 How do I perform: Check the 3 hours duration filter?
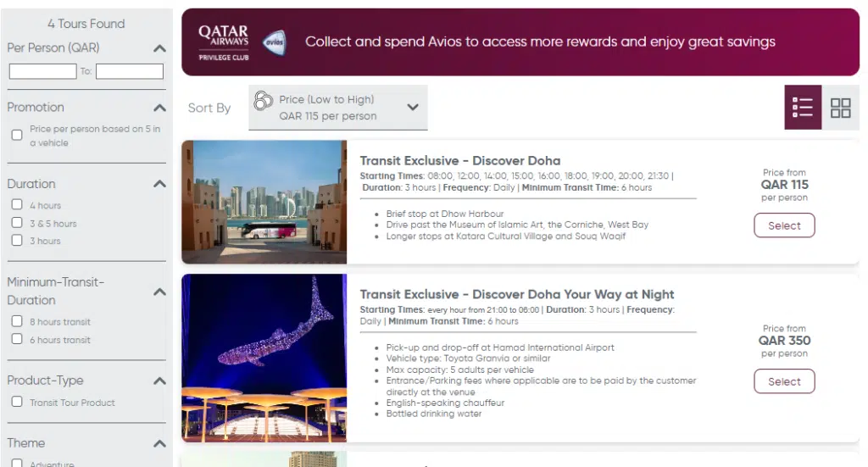(x=17, y=240)
